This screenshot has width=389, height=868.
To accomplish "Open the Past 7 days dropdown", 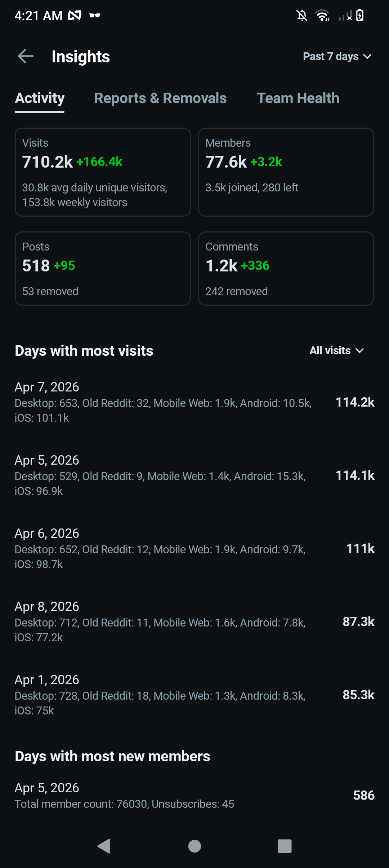I will pyautogui.click(x=337, y=57).
